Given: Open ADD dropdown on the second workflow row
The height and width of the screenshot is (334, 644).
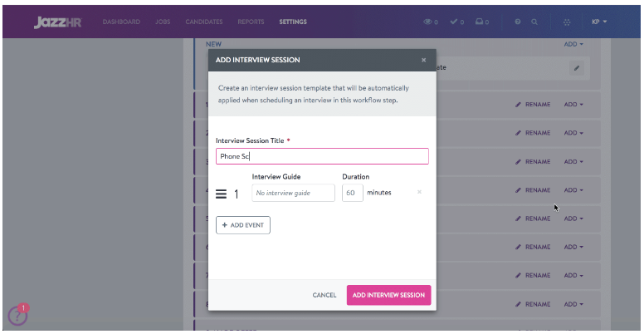Looking at the screenshot, I should 573,133.
